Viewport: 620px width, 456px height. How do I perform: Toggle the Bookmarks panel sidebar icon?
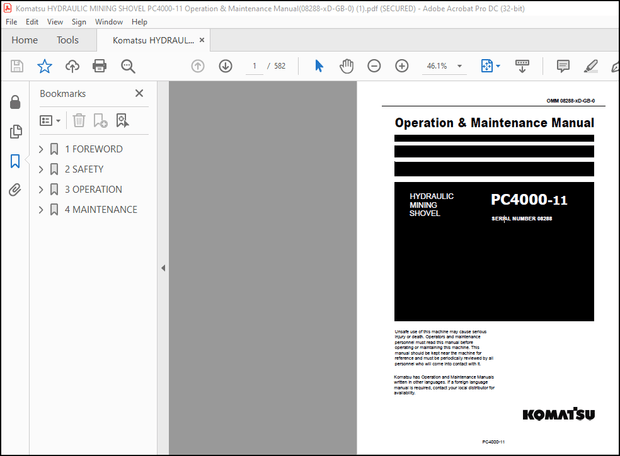pyautogui.click(x=15, y=161)
